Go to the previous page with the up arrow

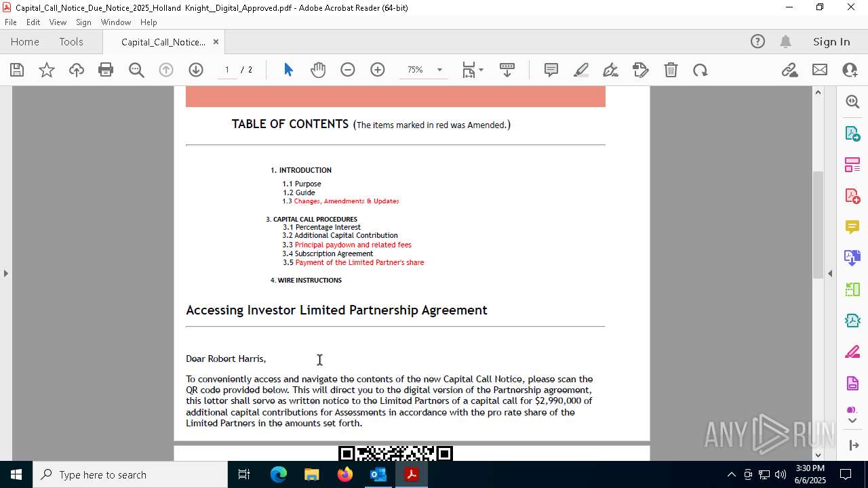click(x=166, y=70)
